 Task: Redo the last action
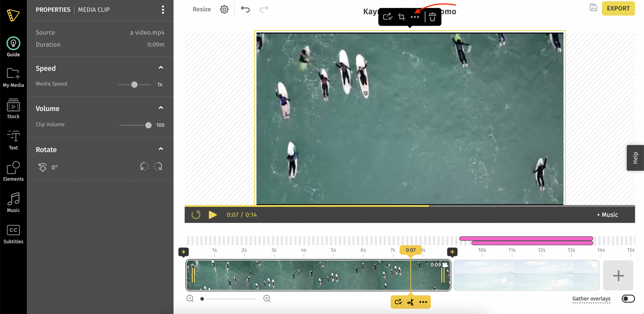264,9
